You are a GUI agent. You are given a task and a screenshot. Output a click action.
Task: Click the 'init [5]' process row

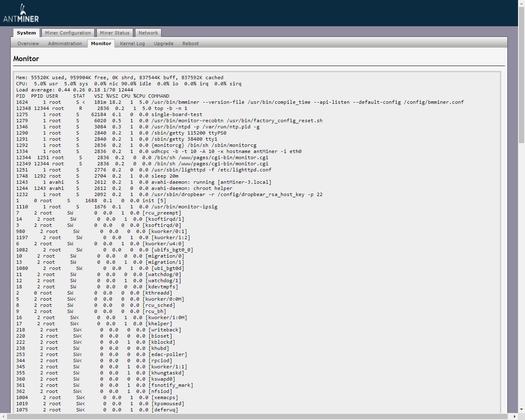pyautogui.click(x=91, y=201)
